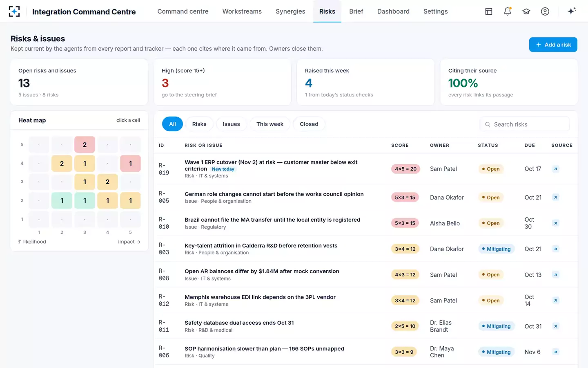Filter the list by This week
The image size is (588, 368).
tap(270, 124)
